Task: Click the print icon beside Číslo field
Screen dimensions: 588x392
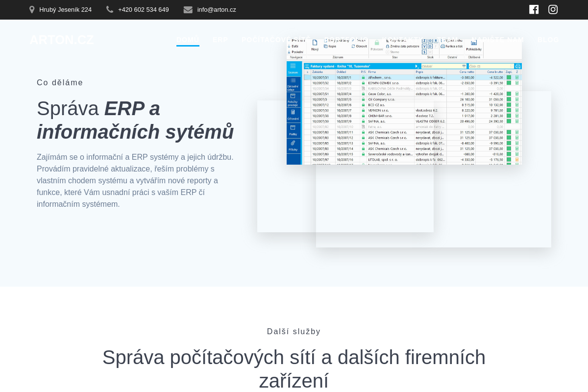Action: click(518, 66)
